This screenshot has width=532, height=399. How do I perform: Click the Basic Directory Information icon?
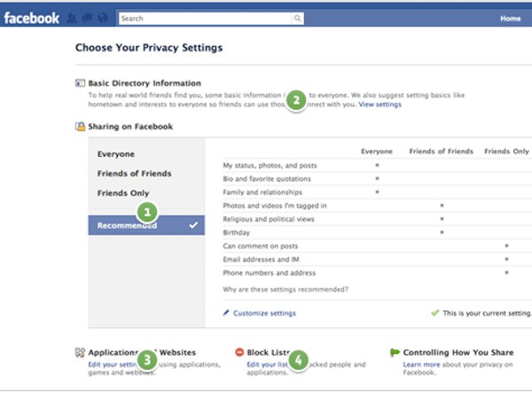pyautogui.click(x=80, y=83)
